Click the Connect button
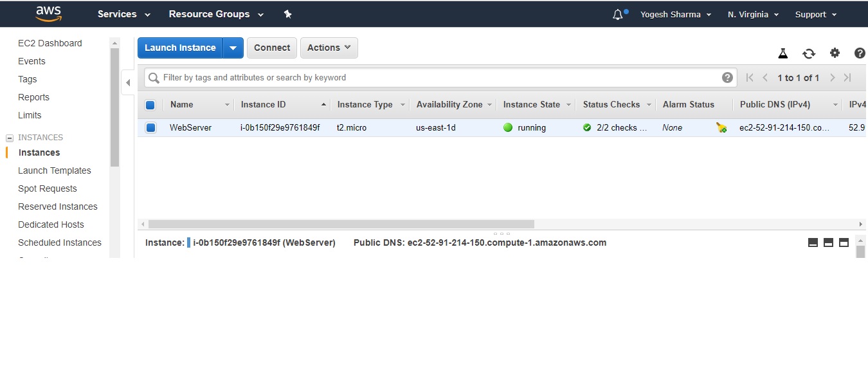 271,47
